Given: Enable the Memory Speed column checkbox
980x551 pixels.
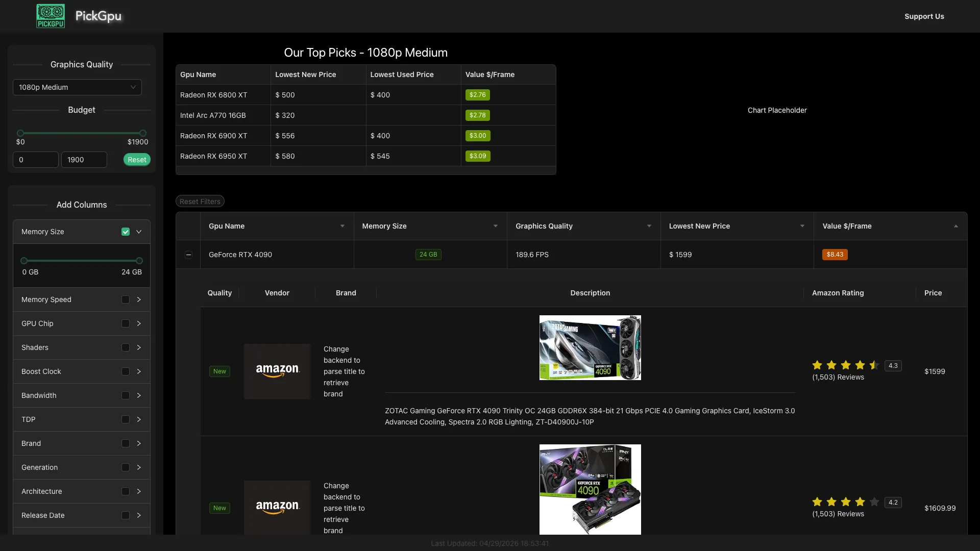Looking at the screenshot, I should (x=126, y=299).
